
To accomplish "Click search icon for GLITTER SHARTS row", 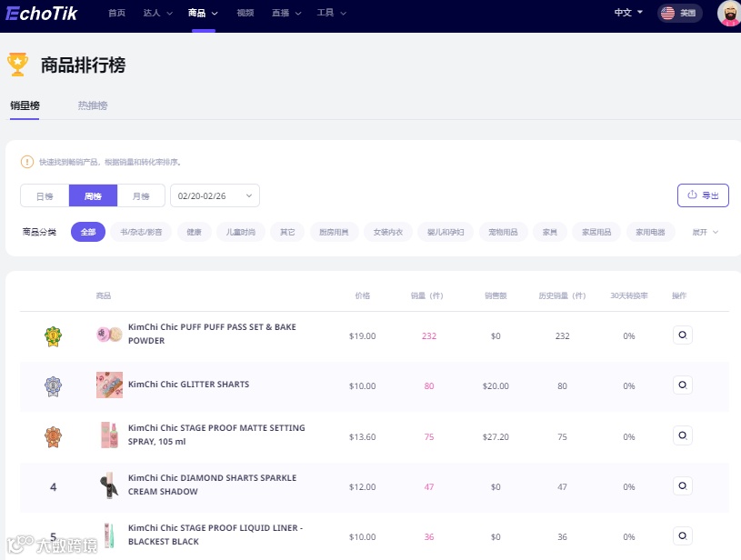I will 683,385.
